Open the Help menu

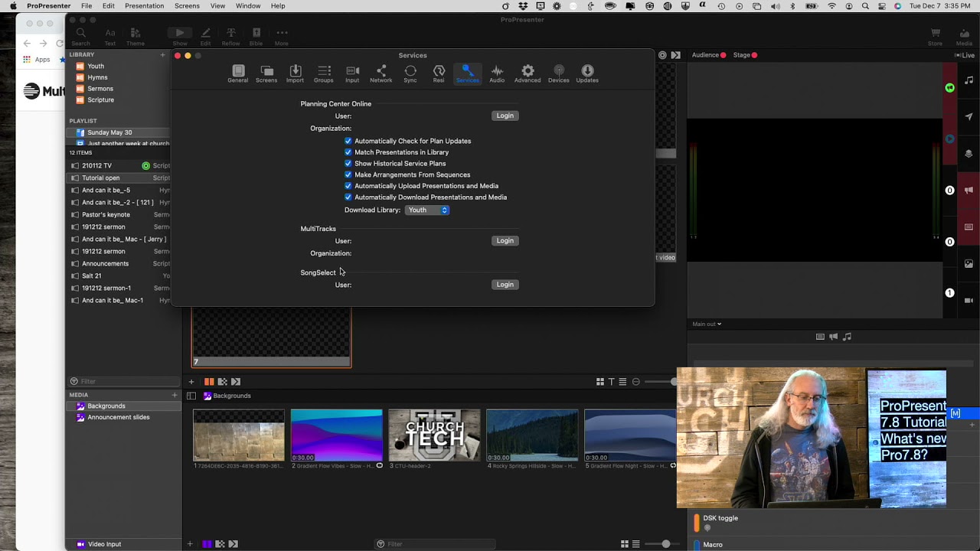click(x=278, y=6)
